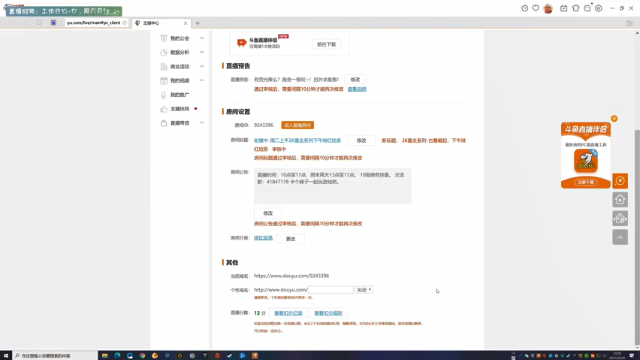Open the user avatar in title bar
640x360 pixels.
coord(548,8)
